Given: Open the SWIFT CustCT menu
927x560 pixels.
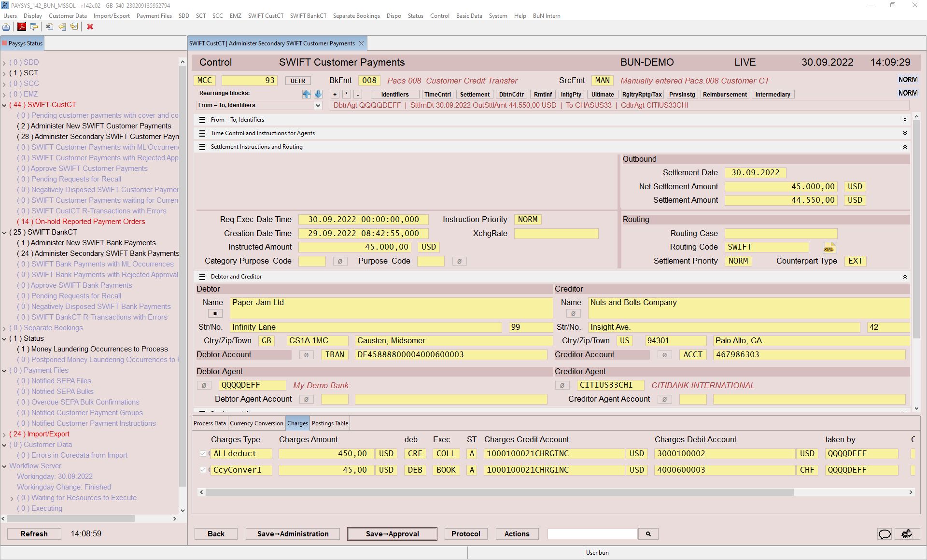Looking at the screenshot, I should [266, 16].
